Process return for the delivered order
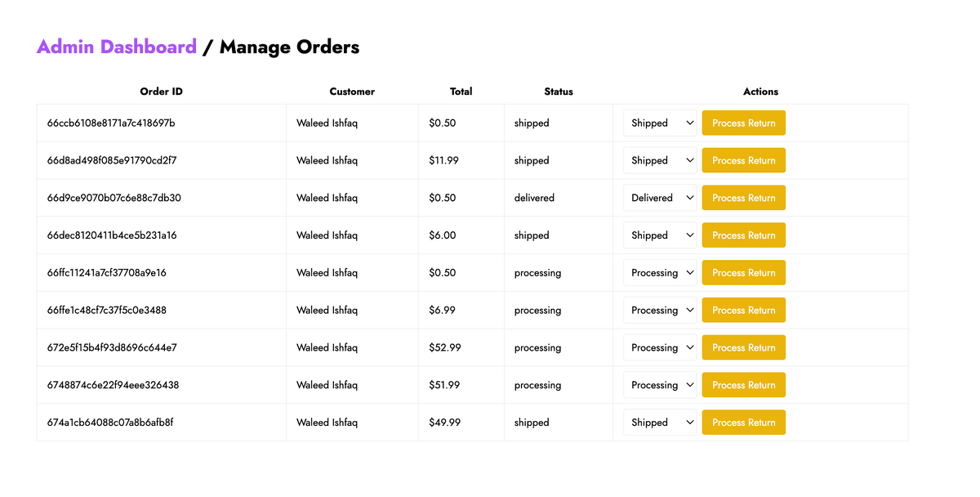The width and height of the screenshot is (980, 497). click(743, 198)
